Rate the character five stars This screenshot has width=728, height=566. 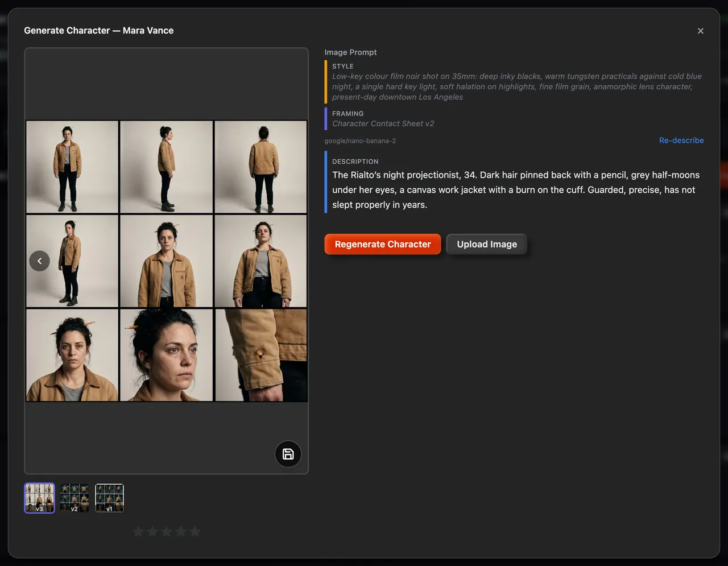tap(195, 531)
